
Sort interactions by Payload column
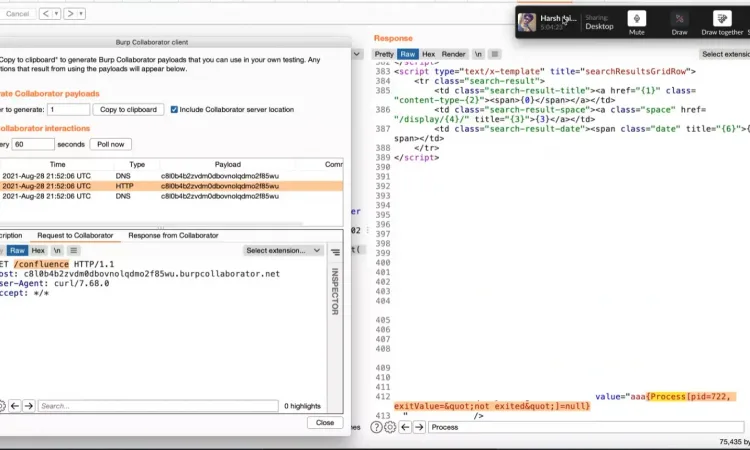click(x=228, y=164)
